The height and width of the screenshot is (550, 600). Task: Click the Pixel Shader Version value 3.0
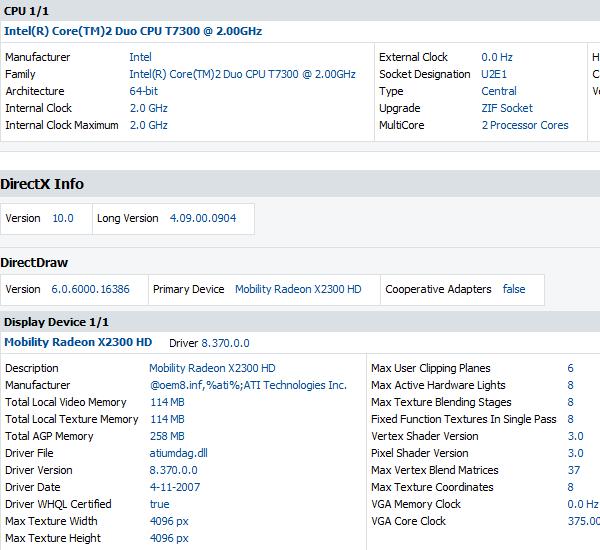(x=576, y=453)
